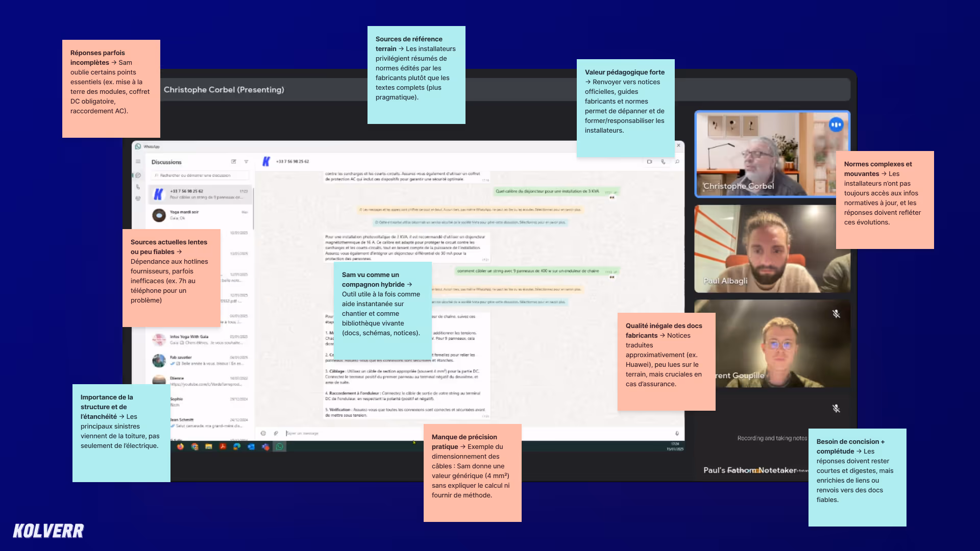
Task: Open the 'Sophie' conversation
Action: point(210,402)
